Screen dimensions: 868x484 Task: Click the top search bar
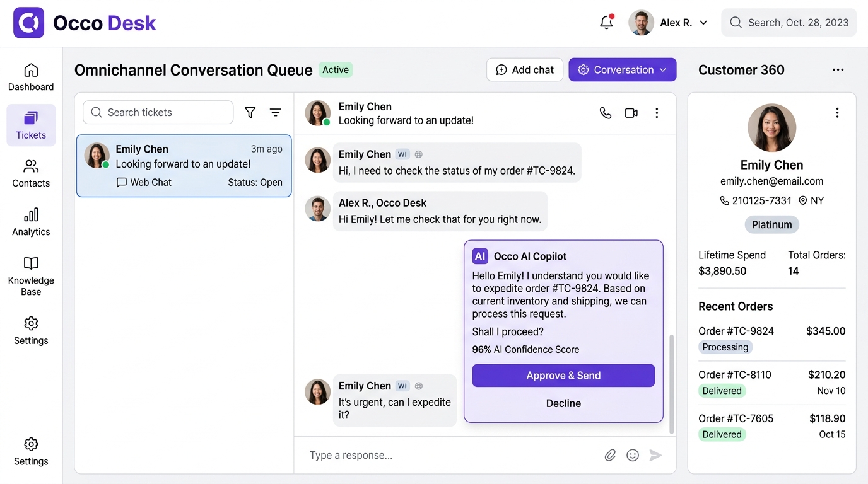click(x=789, y=23)
